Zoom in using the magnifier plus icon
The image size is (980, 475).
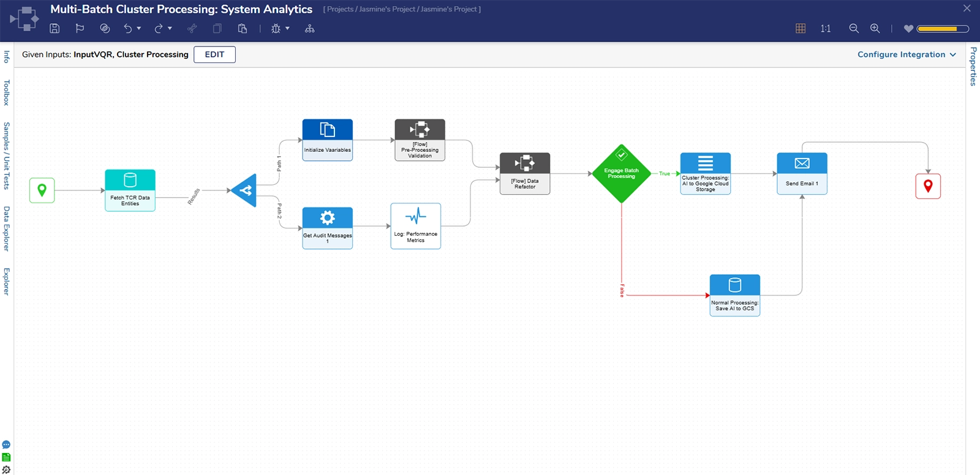(875, 28)
